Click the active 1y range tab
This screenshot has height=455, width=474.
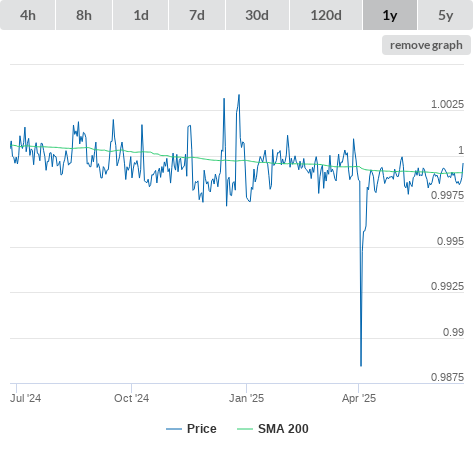[390, 15]
